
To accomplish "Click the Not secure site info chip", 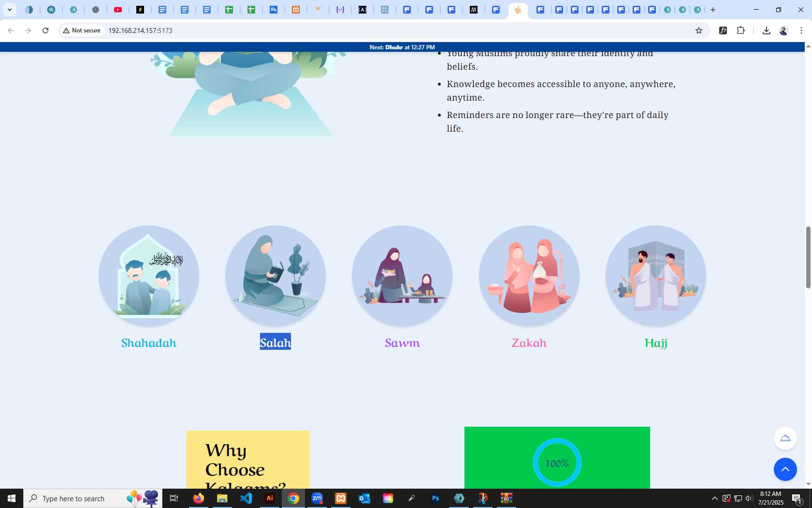I will tap(82, 30).
